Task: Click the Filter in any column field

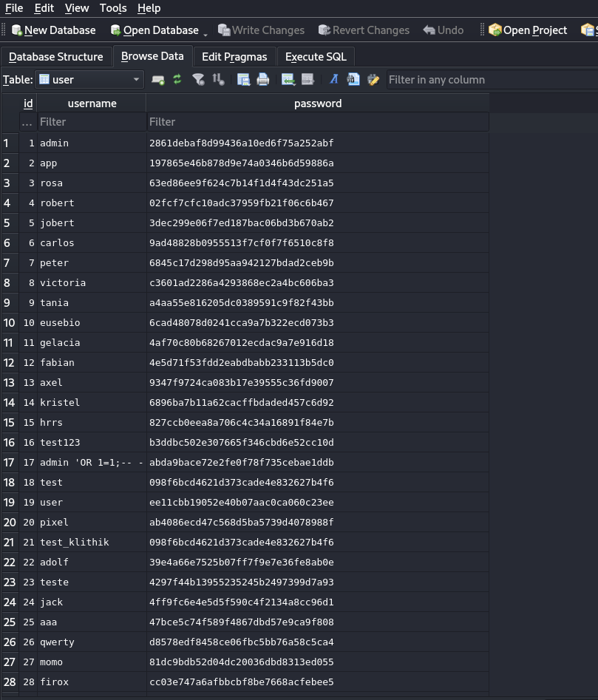Action: coord(492,80)
